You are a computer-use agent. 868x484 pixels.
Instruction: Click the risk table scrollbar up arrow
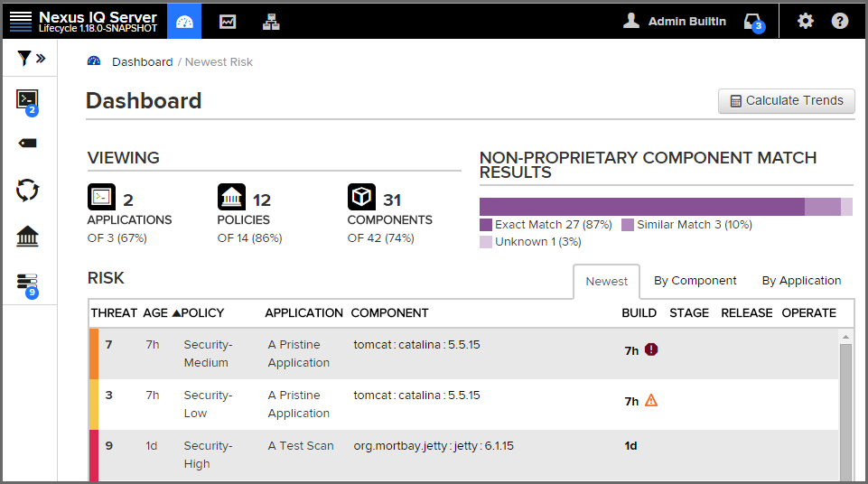(x=845, y=336)
